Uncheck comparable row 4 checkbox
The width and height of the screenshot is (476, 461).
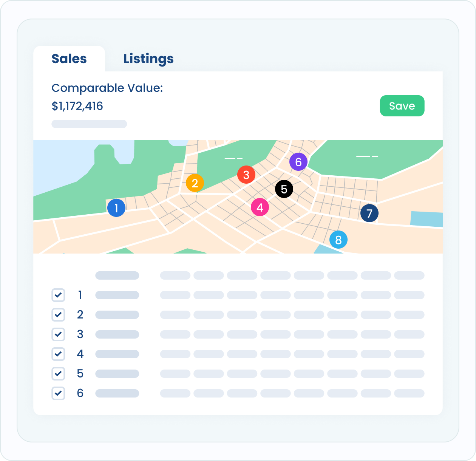point(58,354)
